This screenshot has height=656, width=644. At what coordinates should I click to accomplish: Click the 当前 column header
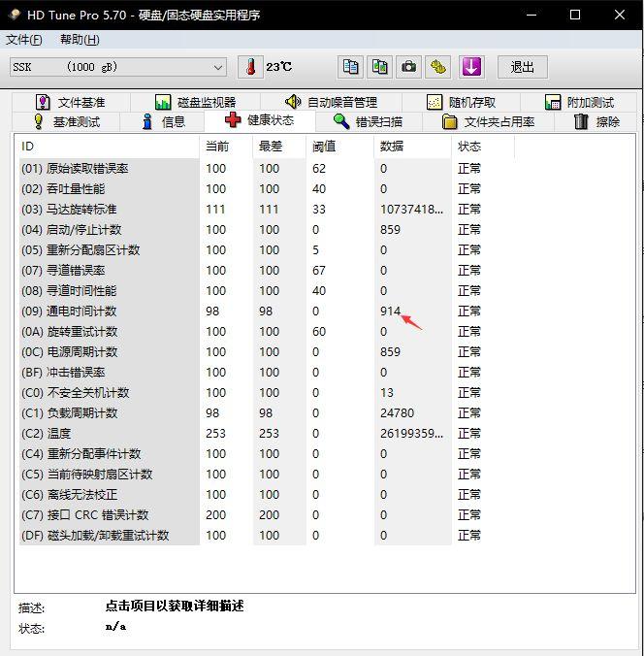point(226,147)
